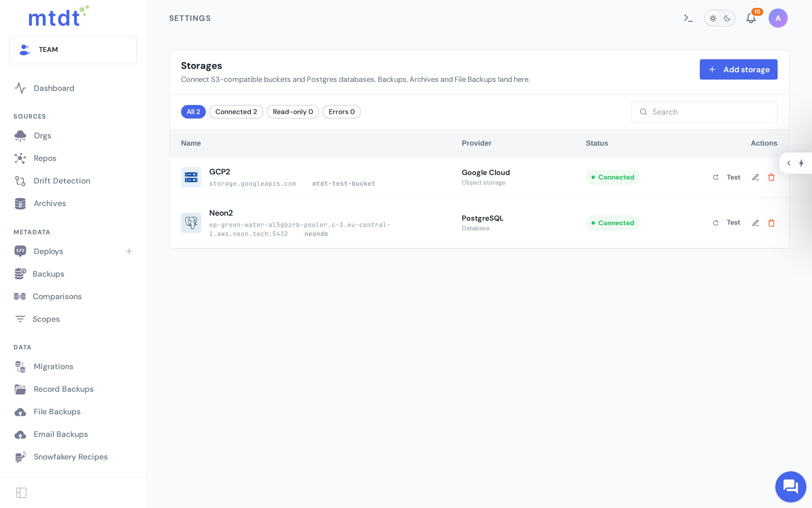Open user avatar menu
The image size is (812, 508).
point(778,18)
